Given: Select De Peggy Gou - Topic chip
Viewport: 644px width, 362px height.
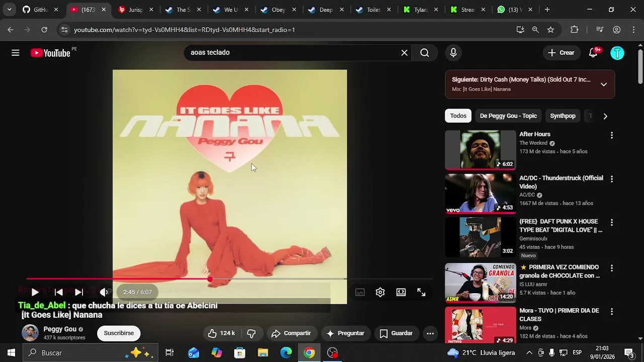Looking at the screenshot, I should [x=508, y=116].
